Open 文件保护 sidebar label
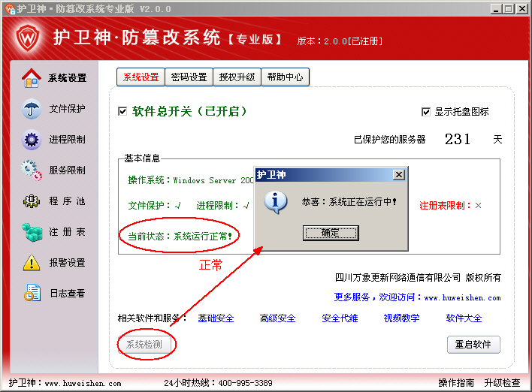Screen dimensions: 532x392 (67, 108)
